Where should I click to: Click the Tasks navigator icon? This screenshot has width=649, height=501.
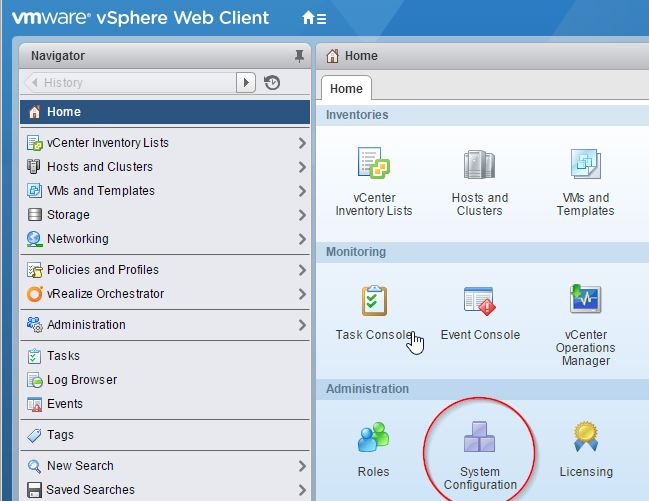click(34, 356)
